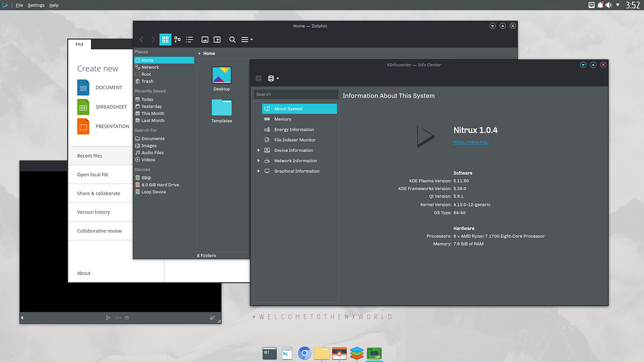Select Home in Dolphin Places panel
644x362 pixels.
tap(164, 60)
